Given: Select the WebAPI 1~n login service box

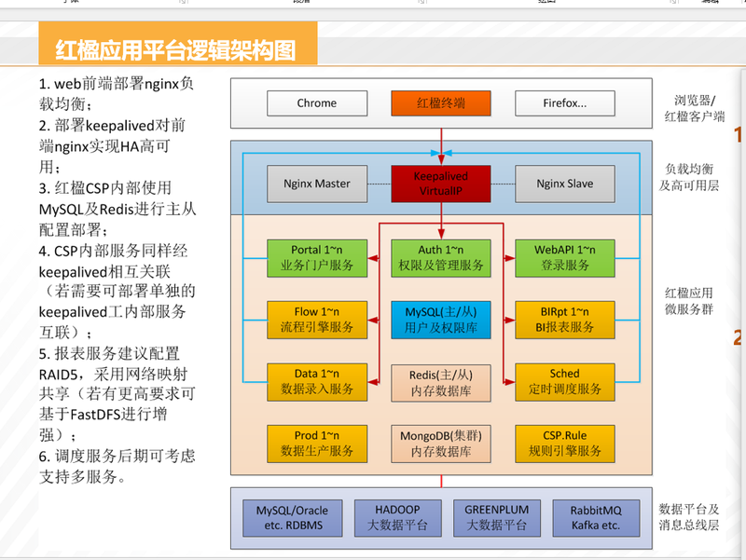Looking at the screenshot, I should point(565,258).
